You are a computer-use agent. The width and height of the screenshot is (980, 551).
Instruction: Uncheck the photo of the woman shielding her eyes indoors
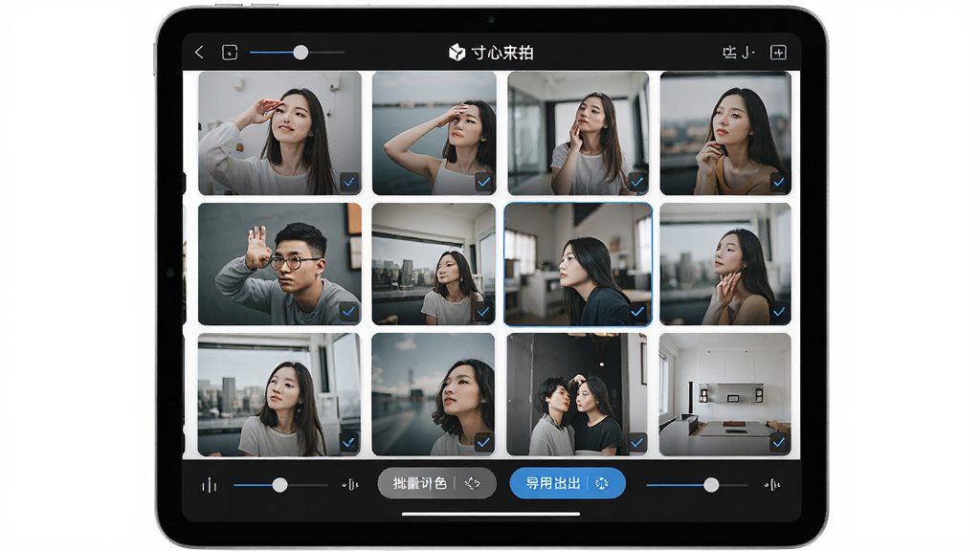[x=348, y=182]
